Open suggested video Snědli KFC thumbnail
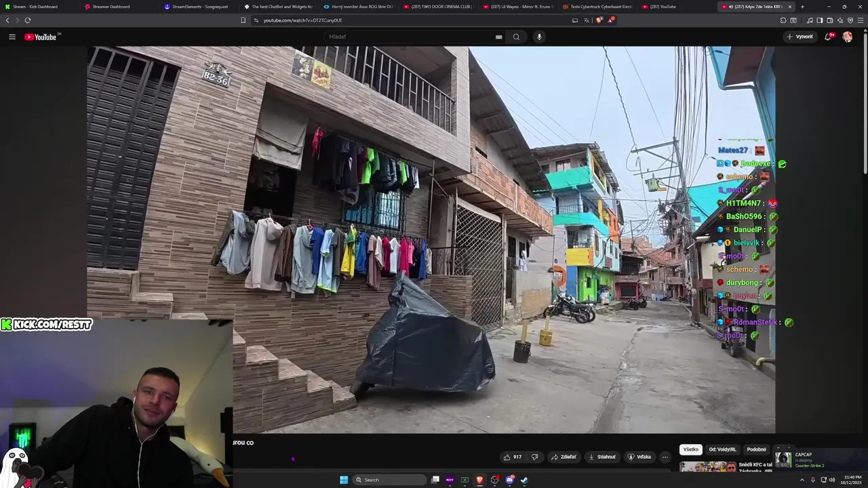 pos(707,466)
